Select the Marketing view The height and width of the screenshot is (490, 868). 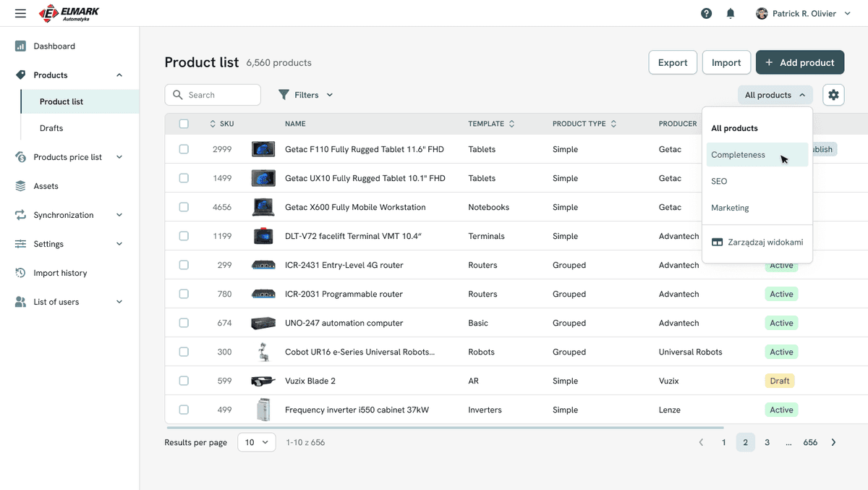(x=757, y=208)
